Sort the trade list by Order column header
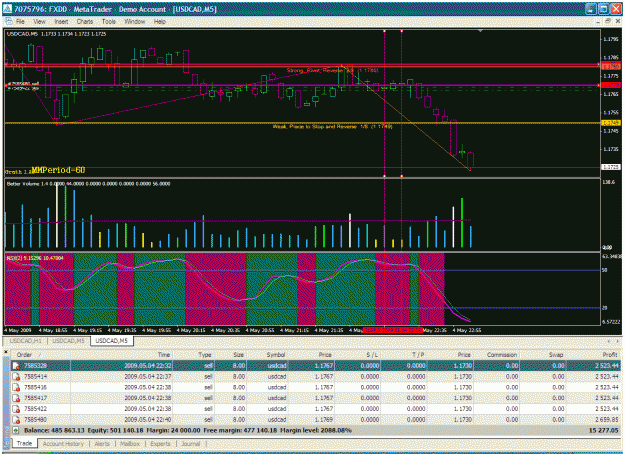625x454 pixels. point(24,355)
